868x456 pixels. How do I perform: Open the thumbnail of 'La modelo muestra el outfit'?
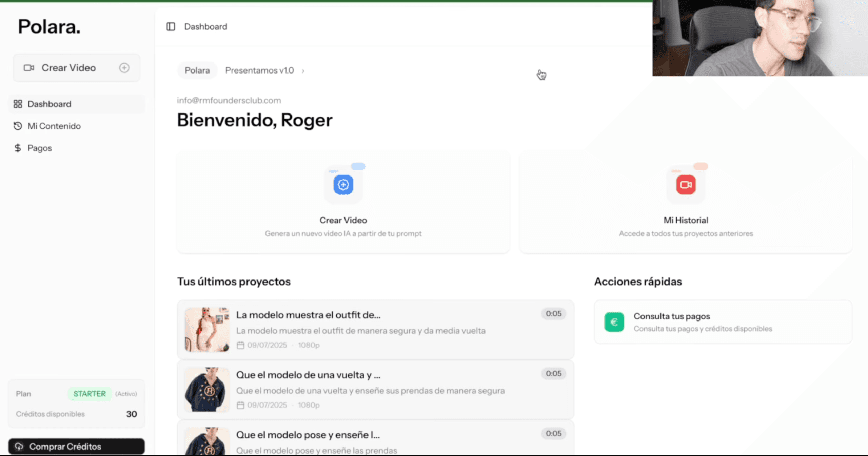point(207,330)
